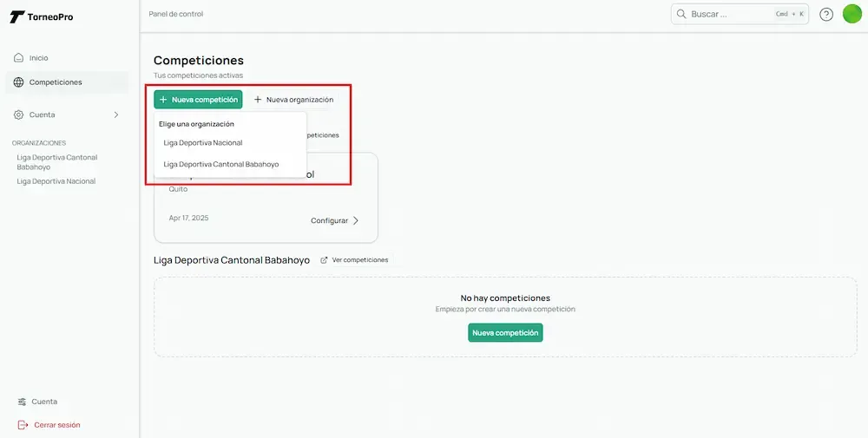This screenshot has width=868, height=438.
Task: Click the Panel de control breadcrumb
Action: click(176, 14)
